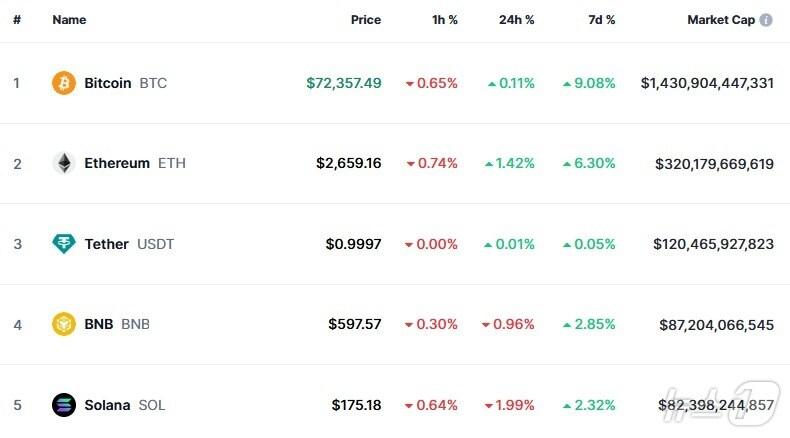
Task: Click Ethereum market cap value
Action: point(714,163)
